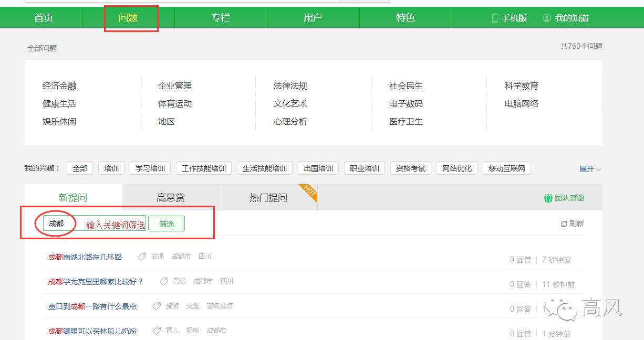Click the 交通 tag icon beside the 南湖北路 question
The width and height of the screenshot is (644, 340).
pos(141,257)
